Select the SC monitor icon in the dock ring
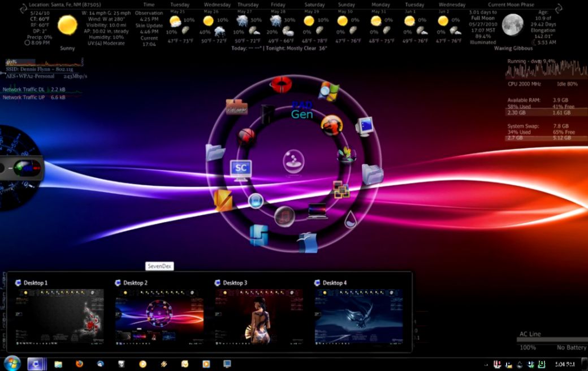 coord(241,169)
